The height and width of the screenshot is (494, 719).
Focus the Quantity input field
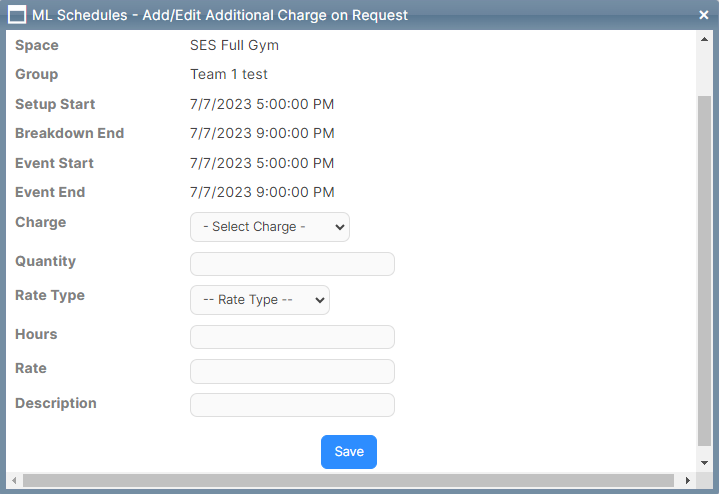(293, 264)
